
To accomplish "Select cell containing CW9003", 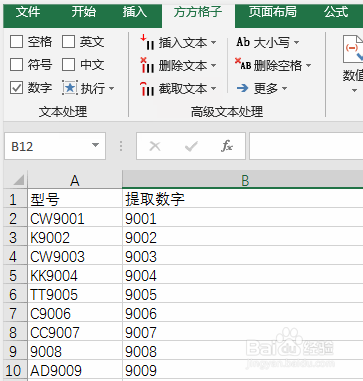I will pyautogui.click(x=75, y=256).
